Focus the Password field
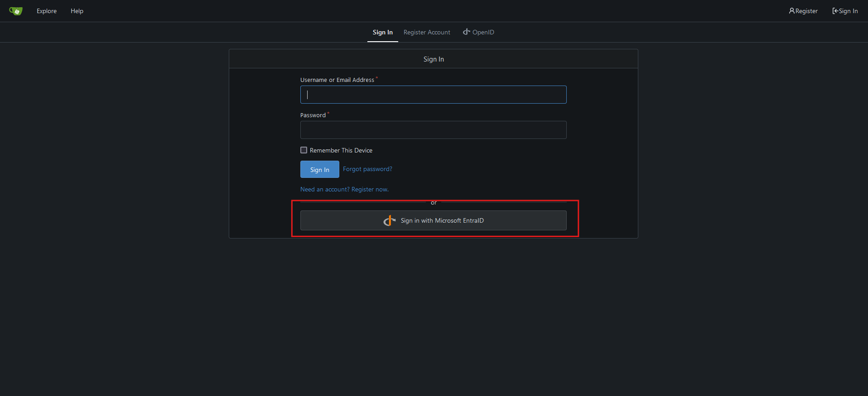868x396 pixels. pos(433,130)
